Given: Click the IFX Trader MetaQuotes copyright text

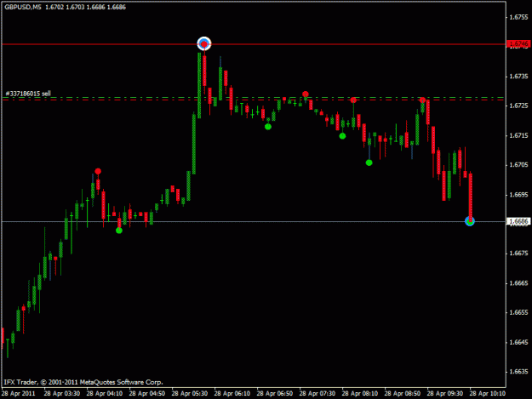Looking at the screenshot, I should (83, 382).
